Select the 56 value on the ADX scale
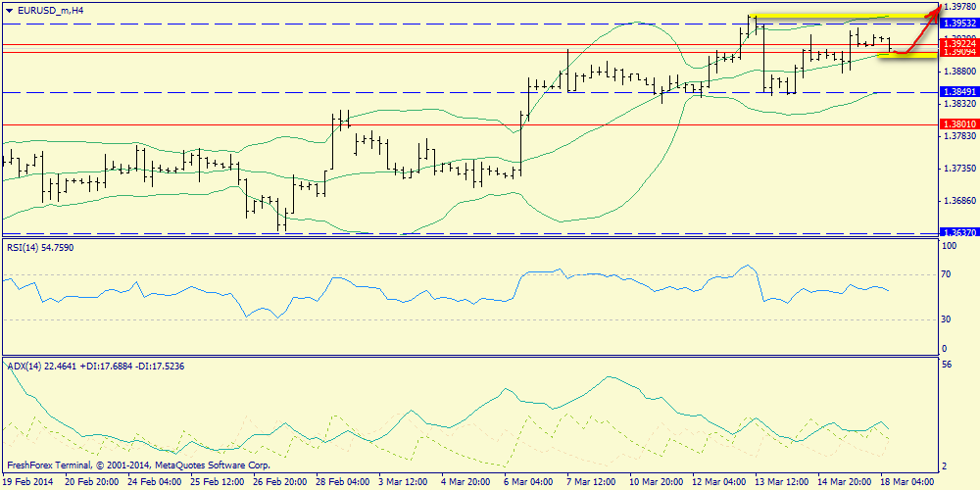 947,365
